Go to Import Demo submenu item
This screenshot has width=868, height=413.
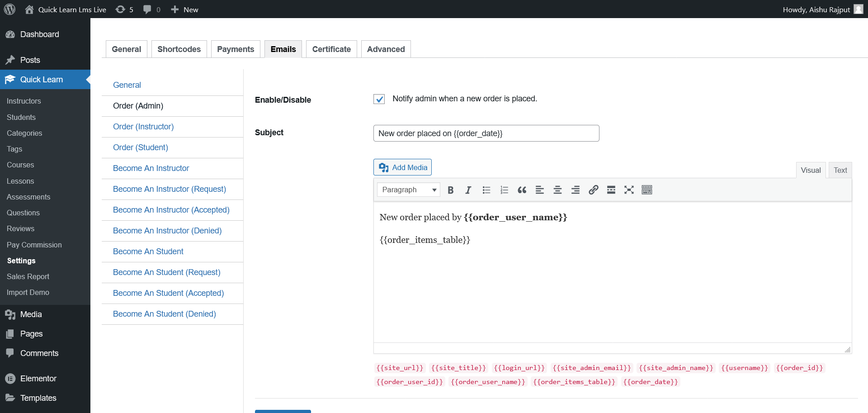(28, 293)
